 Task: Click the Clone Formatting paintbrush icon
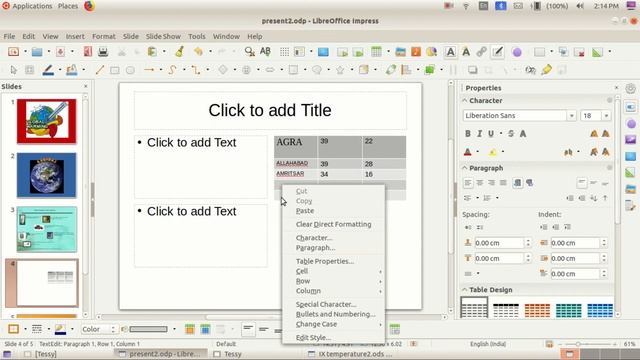(x=180, y=52)
